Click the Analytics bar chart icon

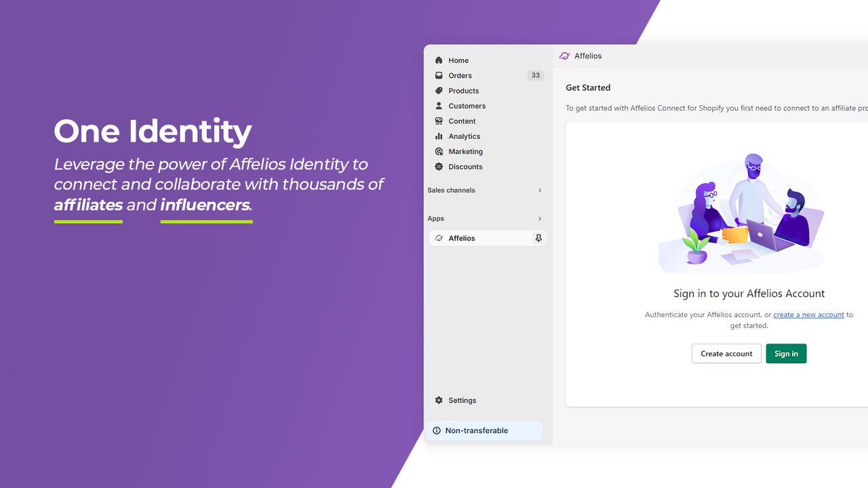(x=439, y=136)
